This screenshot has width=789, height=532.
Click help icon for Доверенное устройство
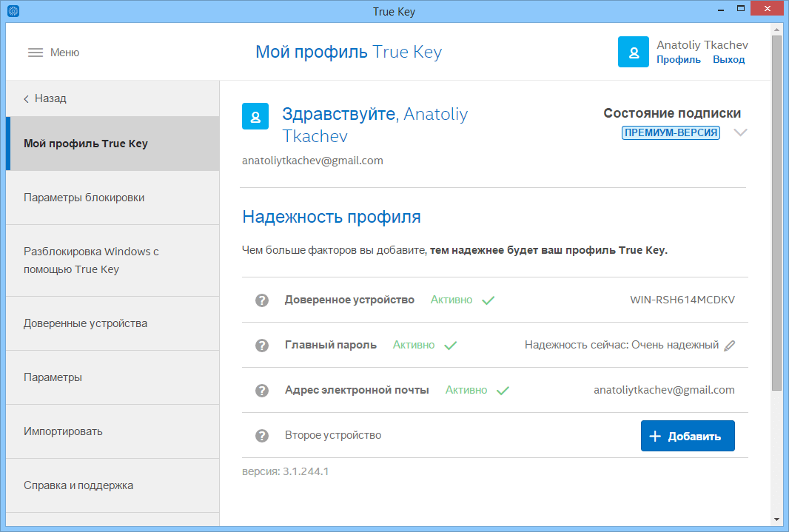coord(261,300)
